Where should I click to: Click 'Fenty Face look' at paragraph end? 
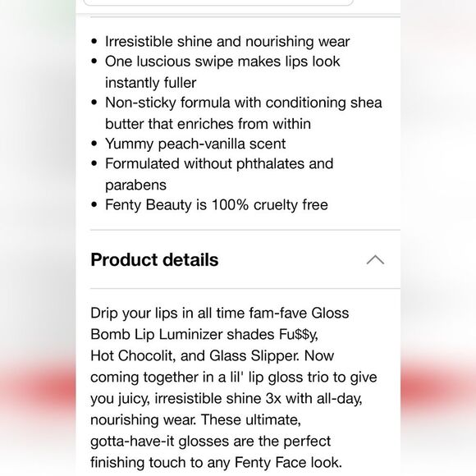[288, 462]
